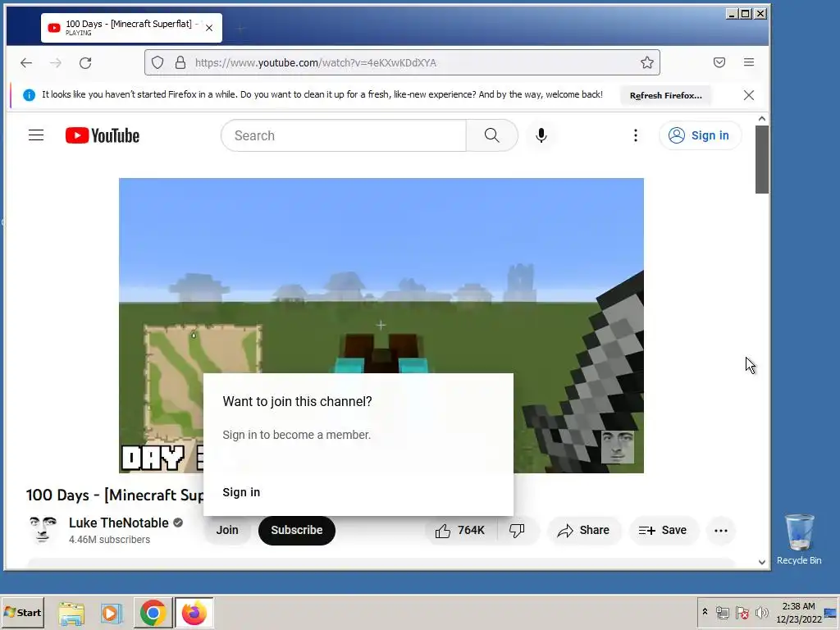Open more actions ellipsis menu
The image size is (840, 630).
click(x=720, y=531)
